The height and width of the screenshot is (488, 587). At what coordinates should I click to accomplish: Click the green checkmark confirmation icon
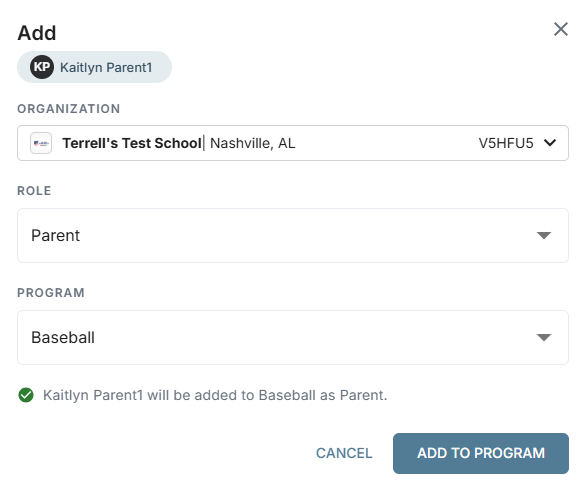click(x=26, y=395)
